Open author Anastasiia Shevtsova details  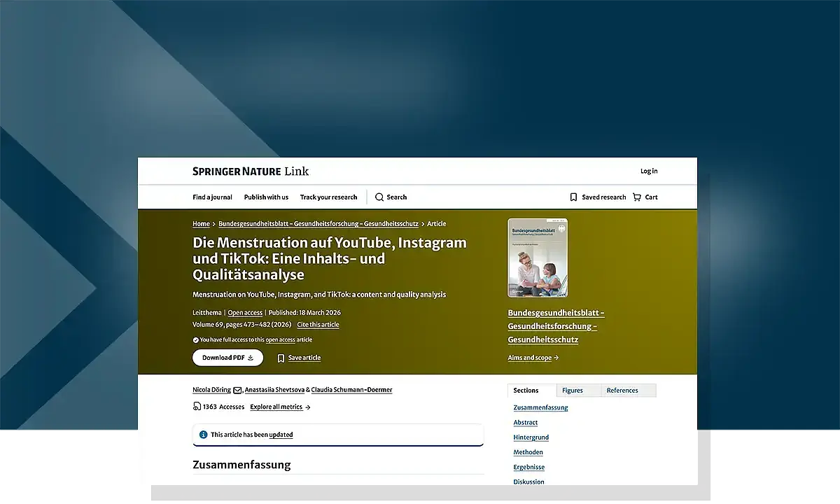coord(274,390)
